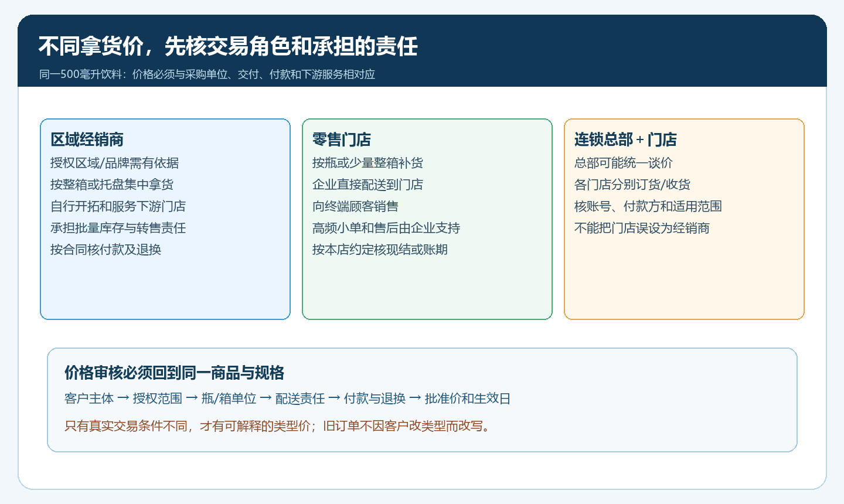Click the flow step 批准价和生效日

(x=468, y=399)
